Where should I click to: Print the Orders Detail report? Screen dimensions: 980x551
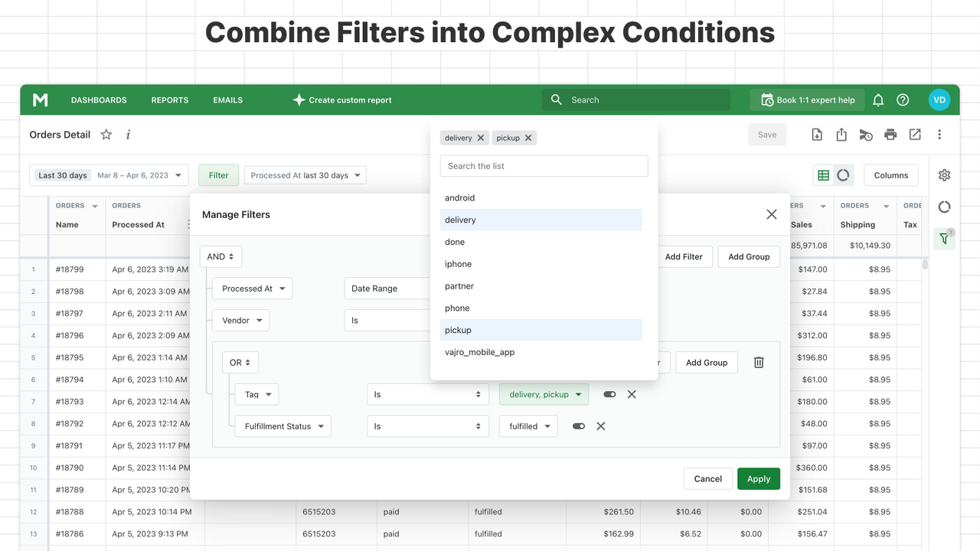coord(890,134)
